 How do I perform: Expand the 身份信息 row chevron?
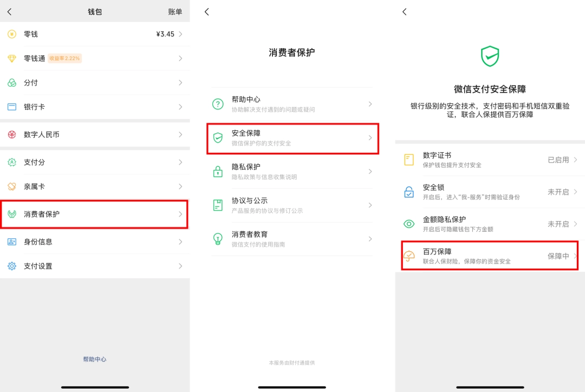pos(180,241)
